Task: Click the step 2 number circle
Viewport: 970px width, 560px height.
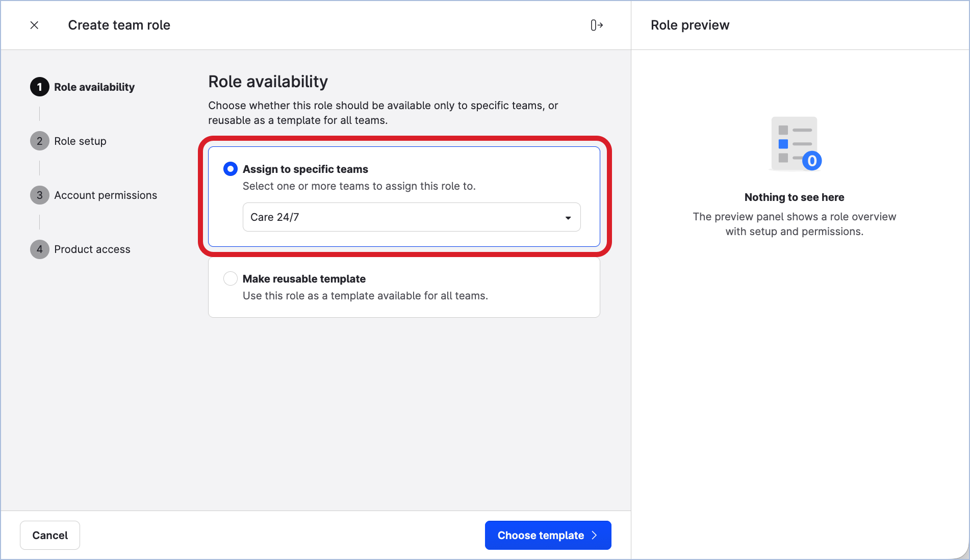Action: click(39, 141)
